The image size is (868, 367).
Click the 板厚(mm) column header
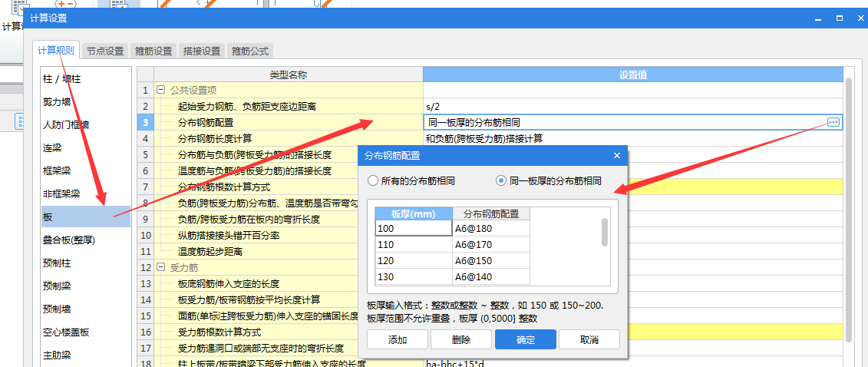coord(414,213)
